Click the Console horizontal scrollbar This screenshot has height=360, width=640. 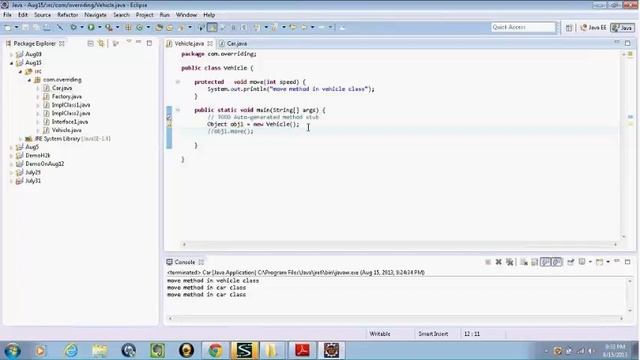point(396,318)
